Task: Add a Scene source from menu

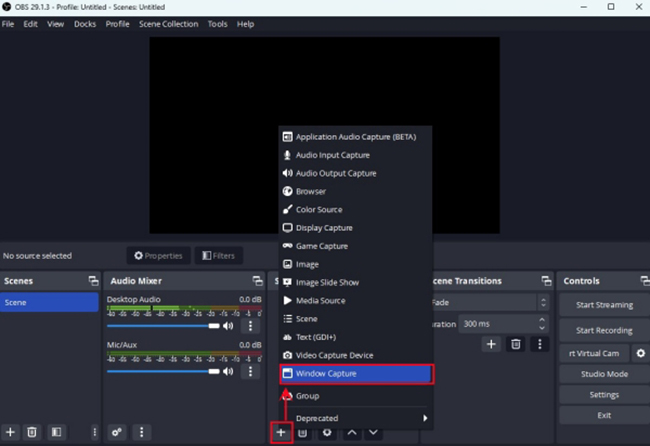Action: point(355,319)
